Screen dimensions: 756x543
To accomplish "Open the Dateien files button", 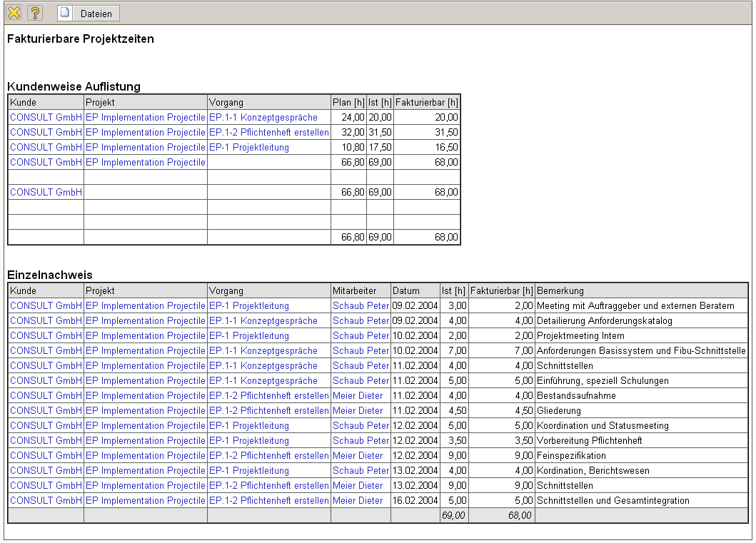I will 89,14.
